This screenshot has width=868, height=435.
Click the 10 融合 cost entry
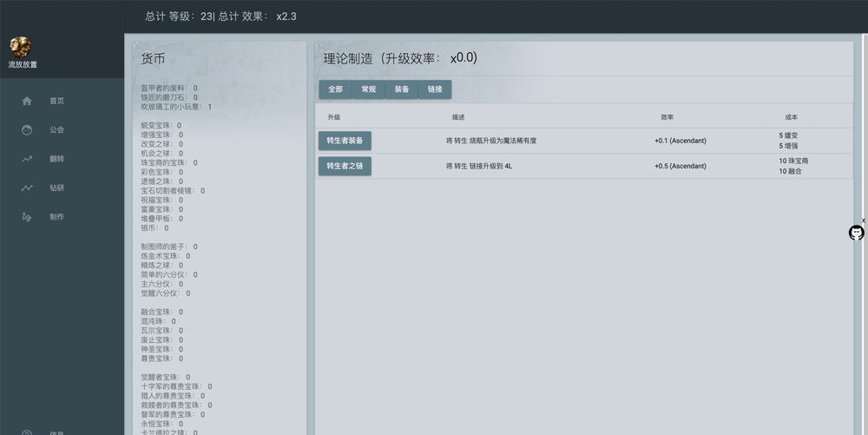790,172
